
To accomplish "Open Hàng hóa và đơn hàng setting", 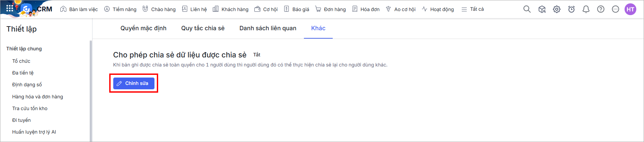I will tap(38, 97).
